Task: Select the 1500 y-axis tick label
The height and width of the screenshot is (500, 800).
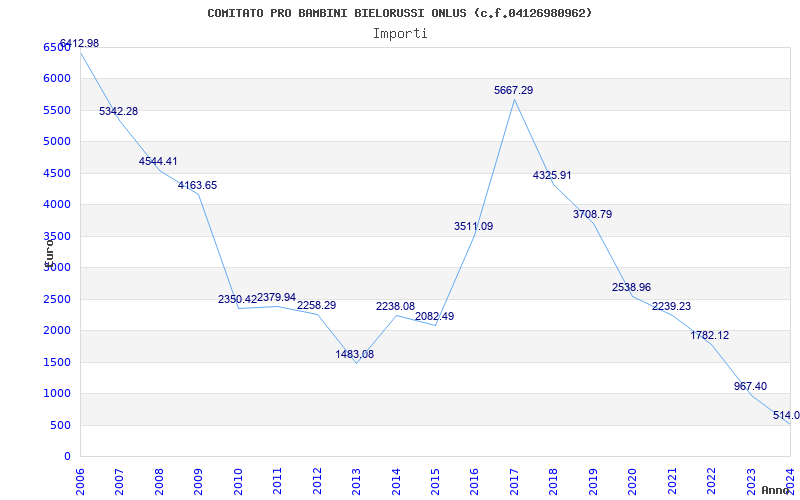Action: tap(57, 362)
